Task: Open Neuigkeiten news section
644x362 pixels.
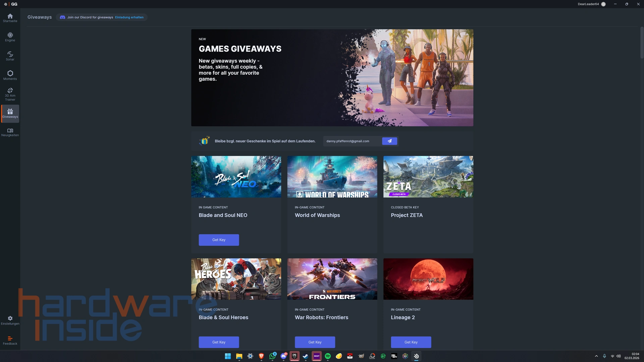Action: click(10, 132)
